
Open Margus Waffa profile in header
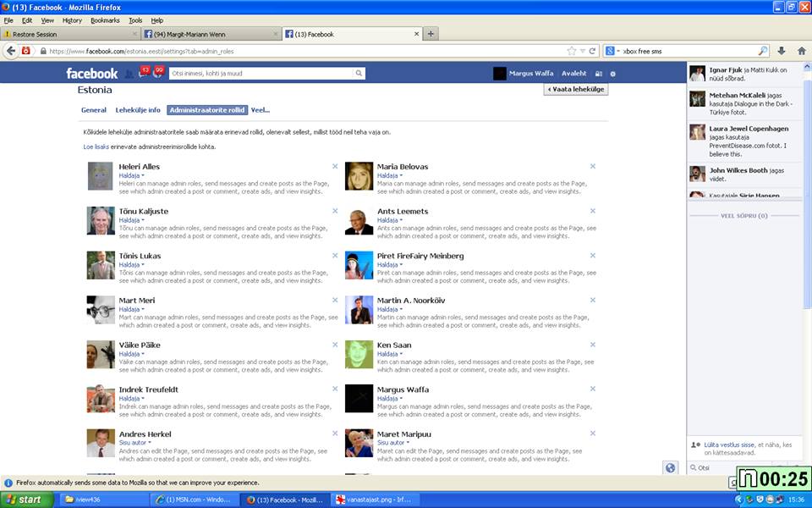coord(524,74)
